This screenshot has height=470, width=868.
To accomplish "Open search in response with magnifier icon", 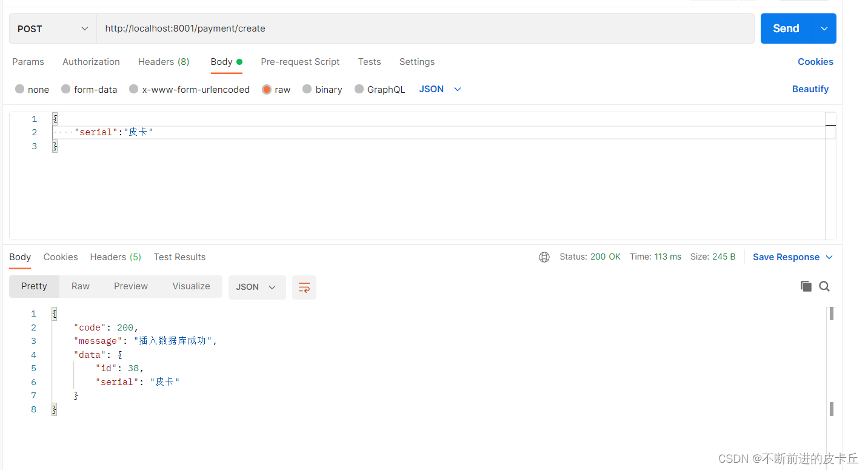I will [824, 286].
